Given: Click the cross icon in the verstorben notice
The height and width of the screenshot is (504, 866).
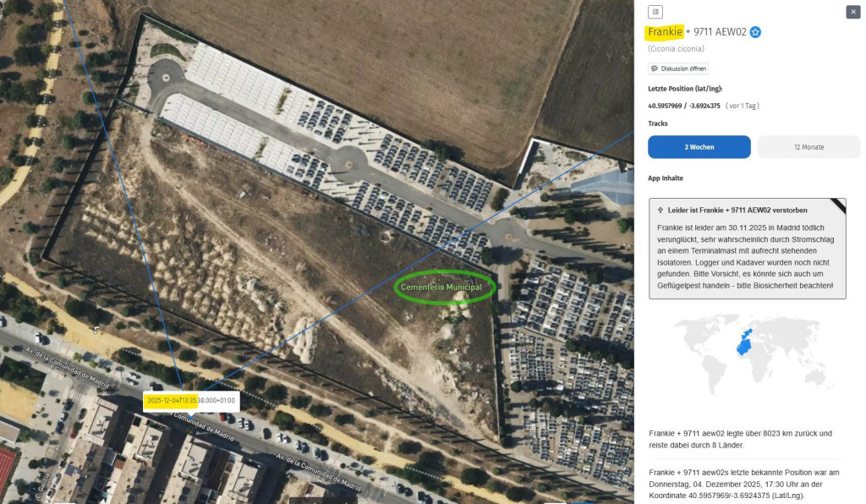Looking at the screenshot, I should [660, 210].
